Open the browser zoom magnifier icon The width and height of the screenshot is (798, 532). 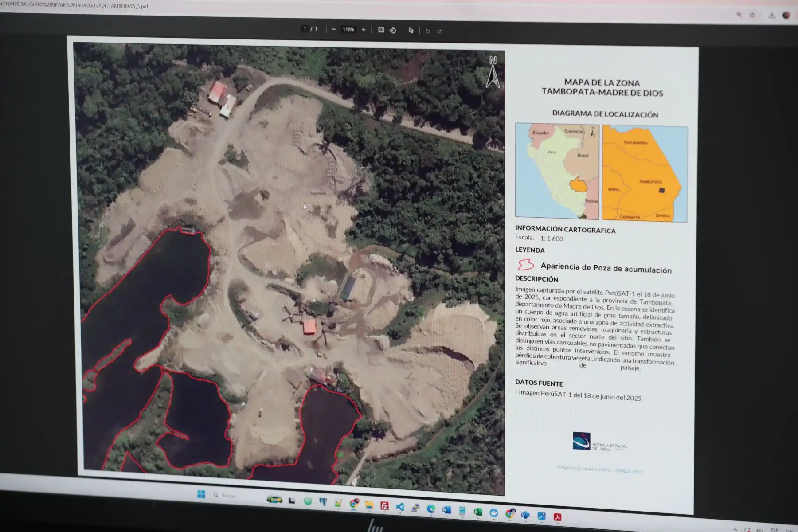click(739, 15)
